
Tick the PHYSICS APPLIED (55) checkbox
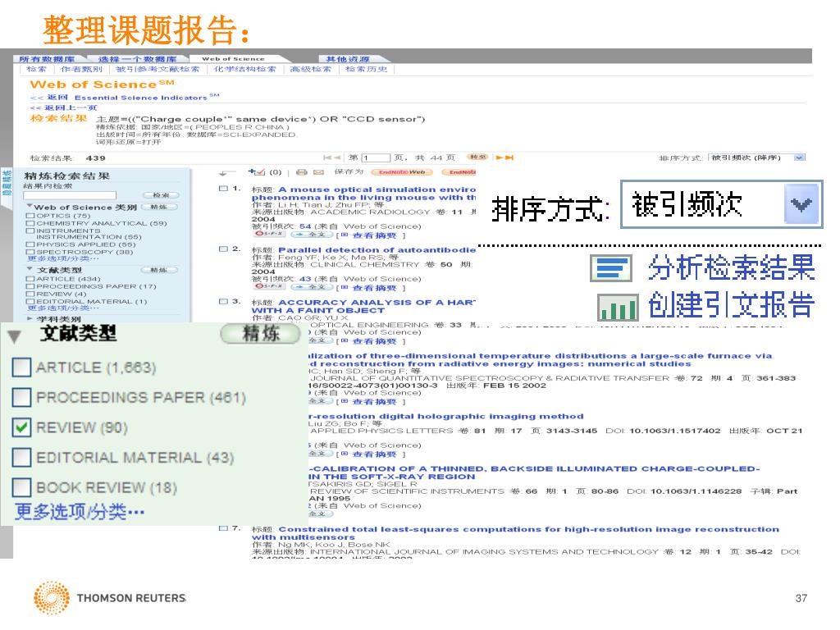click(x=30, y=244)
